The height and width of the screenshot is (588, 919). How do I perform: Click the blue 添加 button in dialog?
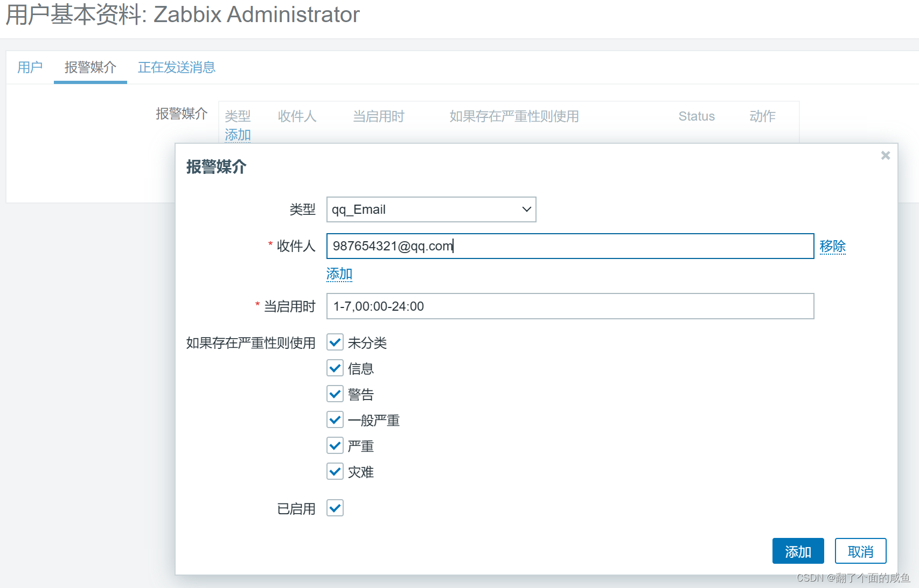coord(798,551)
